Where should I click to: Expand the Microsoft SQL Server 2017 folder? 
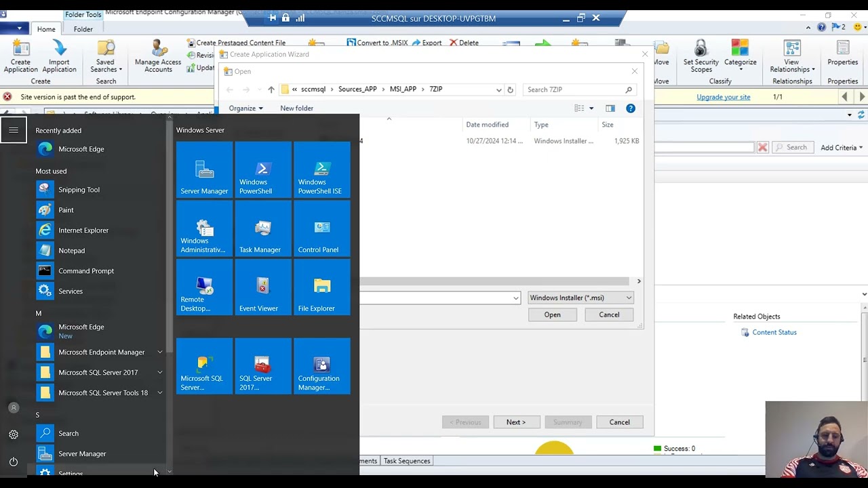[160, 373]
